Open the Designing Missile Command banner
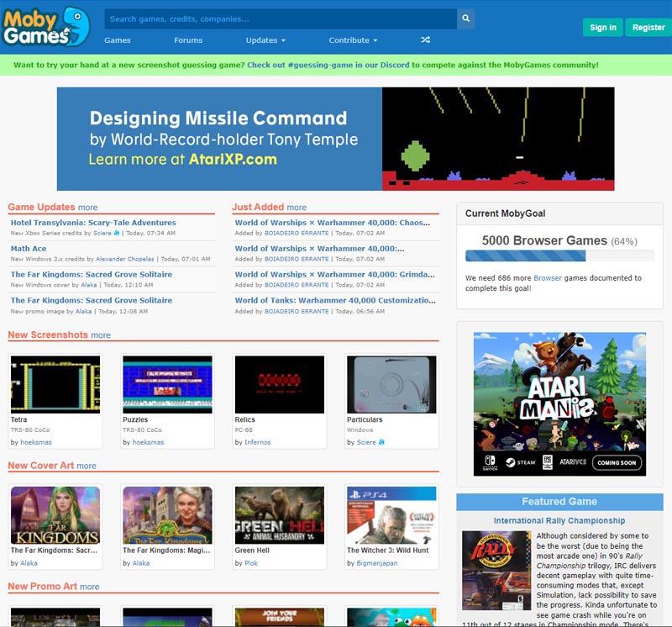The height and width of the screenshot is (627, 672). (335, 139)
